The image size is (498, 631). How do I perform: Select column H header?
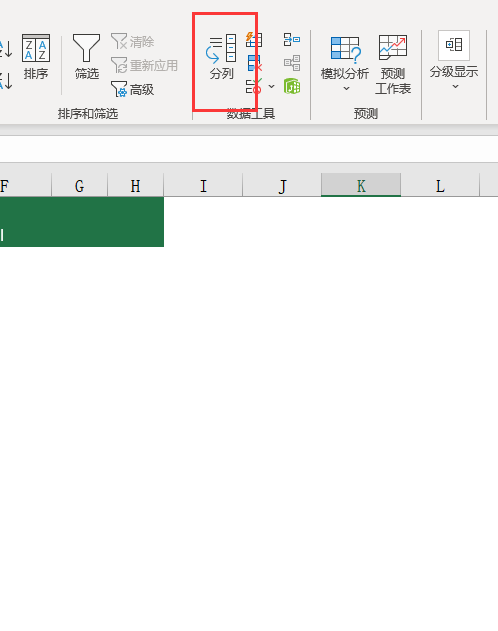pyautogui.click(x=136, y=186)
